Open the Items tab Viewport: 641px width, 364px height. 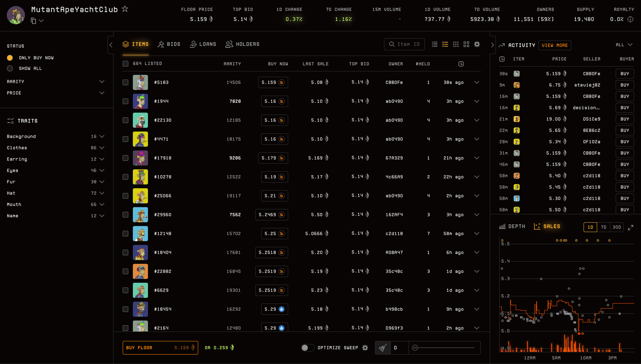[135, 44]
